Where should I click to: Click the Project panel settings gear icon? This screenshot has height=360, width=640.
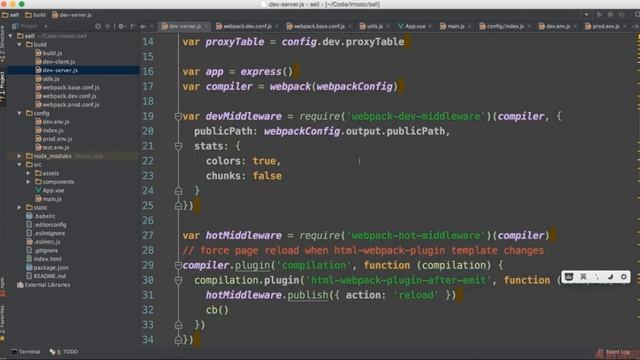click(x=121, y=26)
